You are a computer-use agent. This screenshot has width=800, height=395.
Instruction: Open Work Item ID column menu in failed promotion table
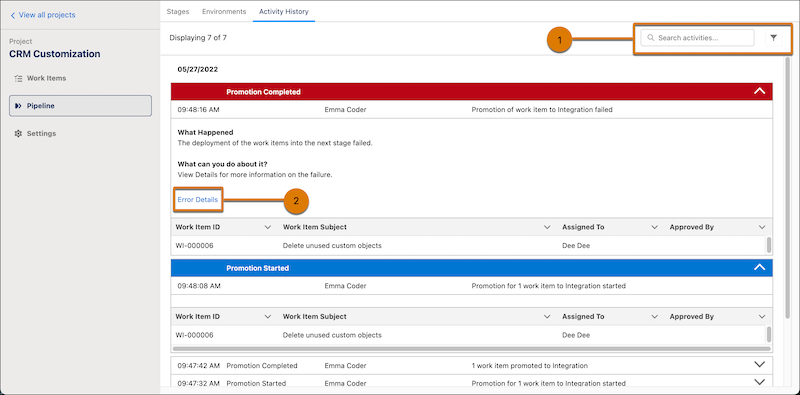(267, 227)
